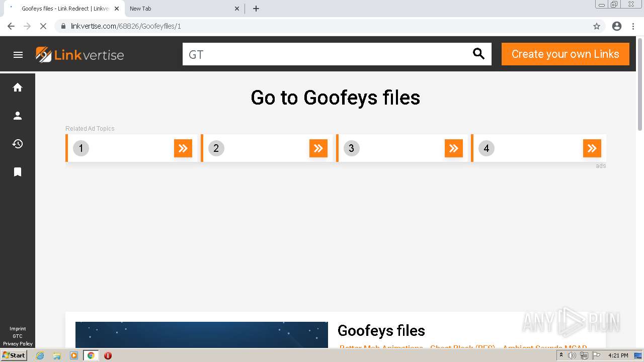Open the GTC link
Image resolution: width=644 pixels, height=362 pixels.
18,336
